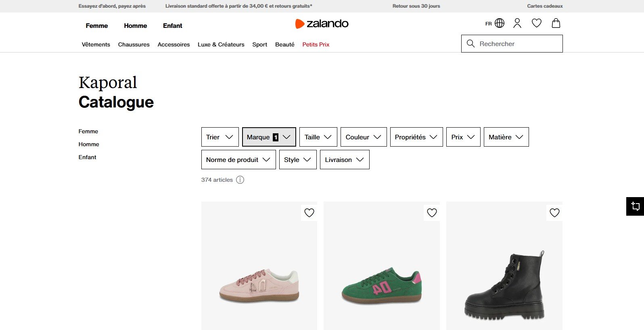The image size is (644, 330).
Task: Open wishlist heart in header
Action: (536, 23)
